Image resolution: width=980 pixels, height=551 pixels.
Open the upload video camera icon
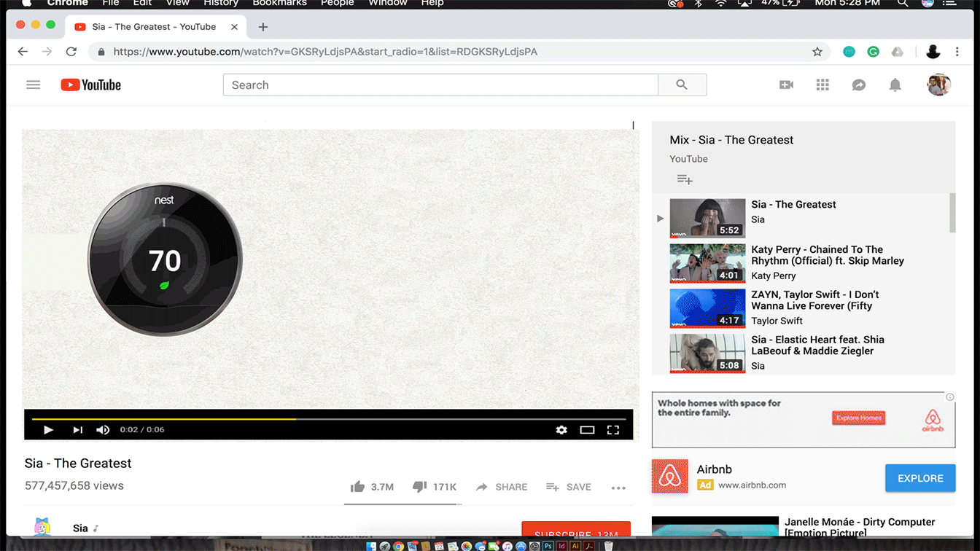coord(786,85)
